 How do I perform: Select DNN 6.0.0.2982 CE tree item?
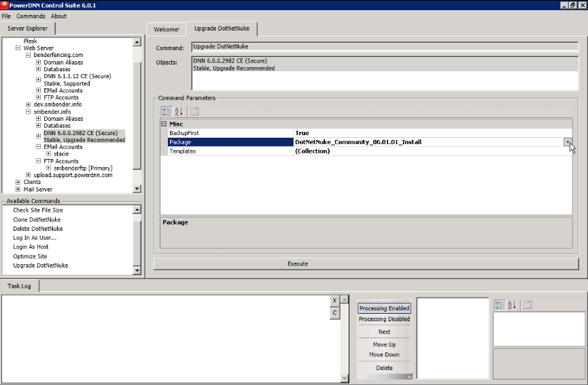pyautogui.click(x=84, y=136)
